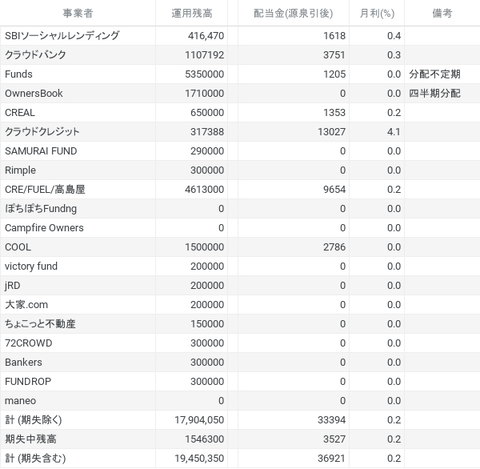Click the dividend value 2786
This screenshot has width=480, height=469.
(x=334, y=247)
